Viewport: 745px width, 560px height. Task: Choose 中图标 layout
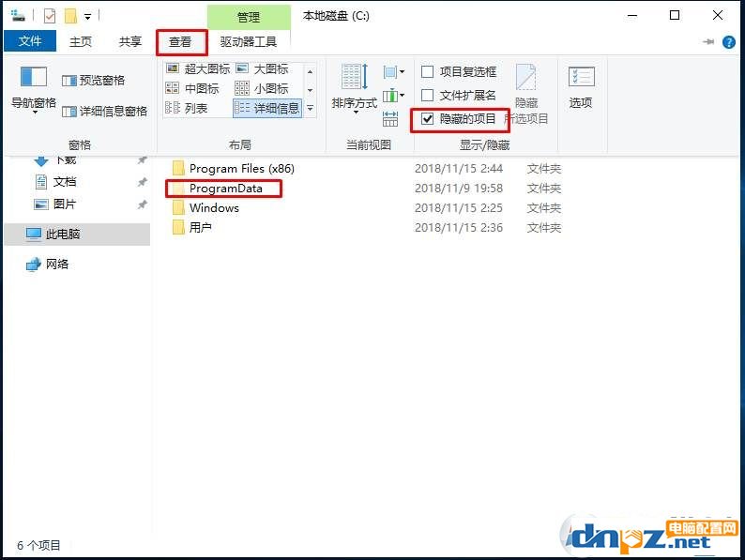tap(192, 88)
